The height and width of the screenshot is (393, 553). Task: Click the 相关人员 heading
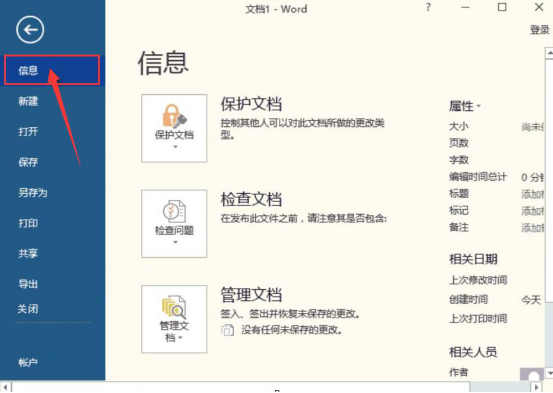point(473,352)
